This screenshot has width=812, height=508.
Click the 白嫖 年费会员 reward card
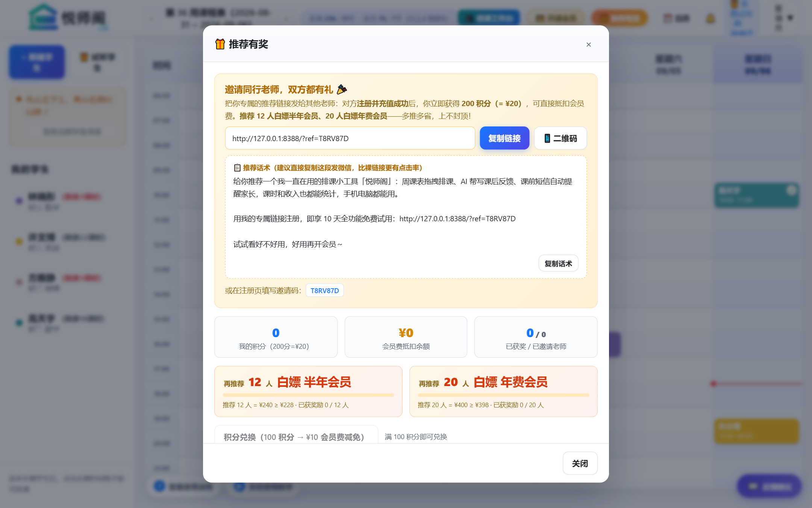(x=503, y=391)
